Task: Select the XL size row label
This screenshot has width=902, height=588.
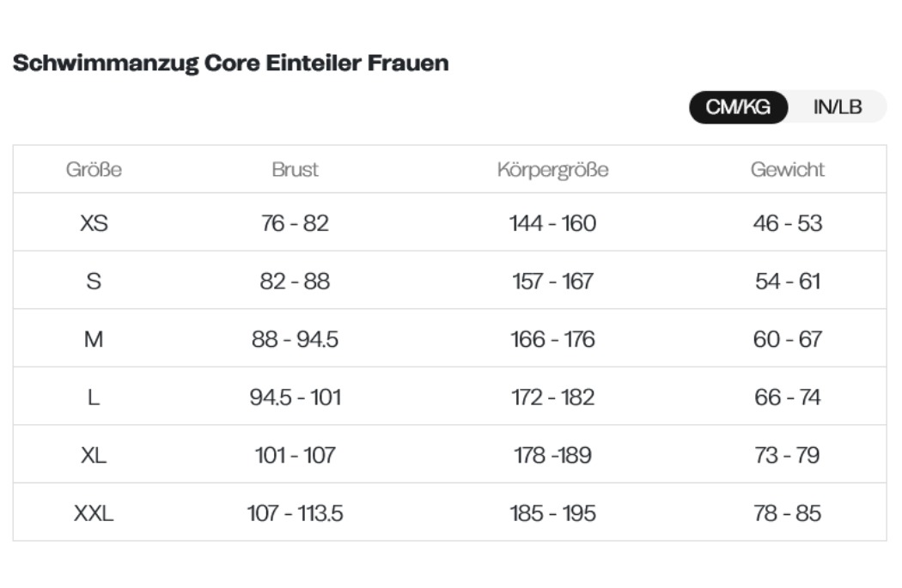Action: point(94,455)
